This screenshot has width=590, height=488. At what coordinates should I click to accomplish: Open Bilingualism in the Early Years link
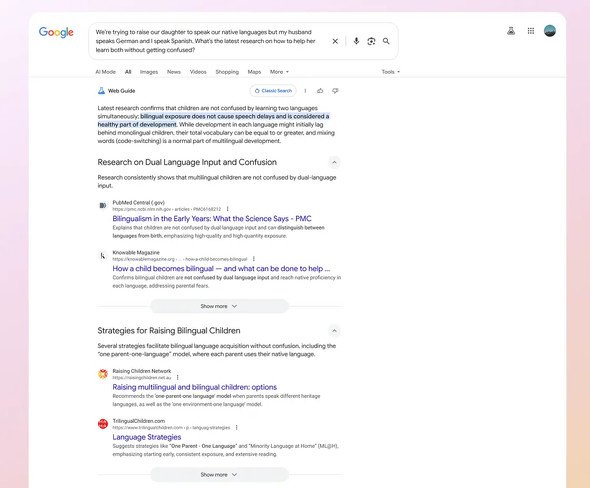(x=212, y=219)
